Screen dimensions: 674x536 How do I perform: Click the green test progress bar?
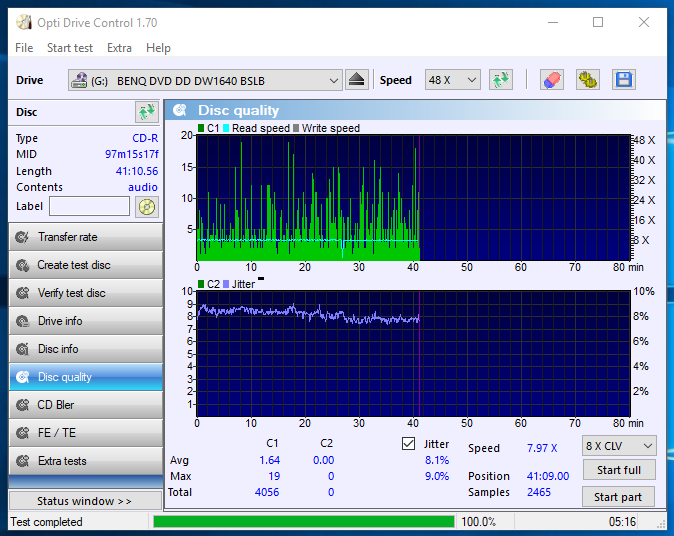point(303,521)
